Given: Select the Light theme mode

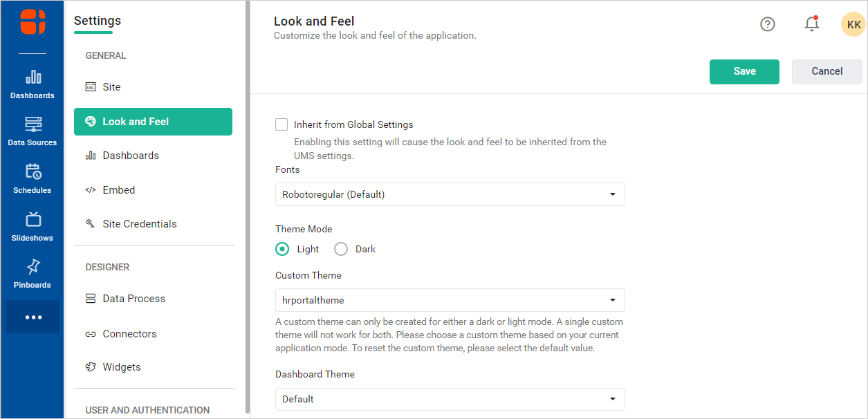Looking at the screenshot, I should click(282, 249).
